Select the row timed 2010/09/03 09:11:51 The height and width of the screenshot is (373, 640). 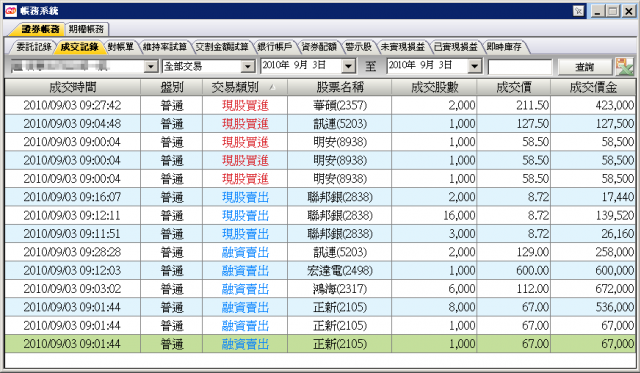pyautogui.click(x=320, y=234)
